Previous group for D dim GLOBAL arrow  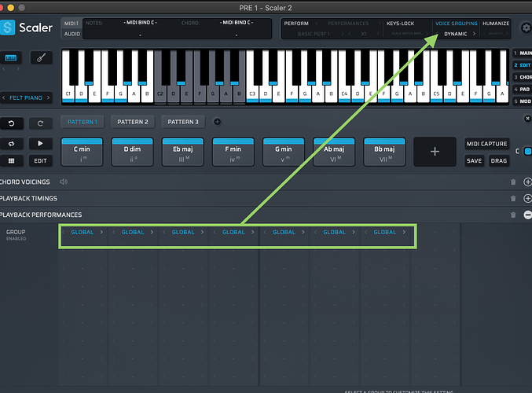pos(114,232)
